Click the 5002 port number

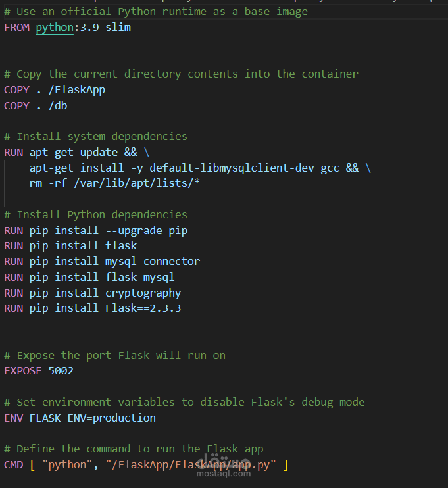(x=61, y=371)
